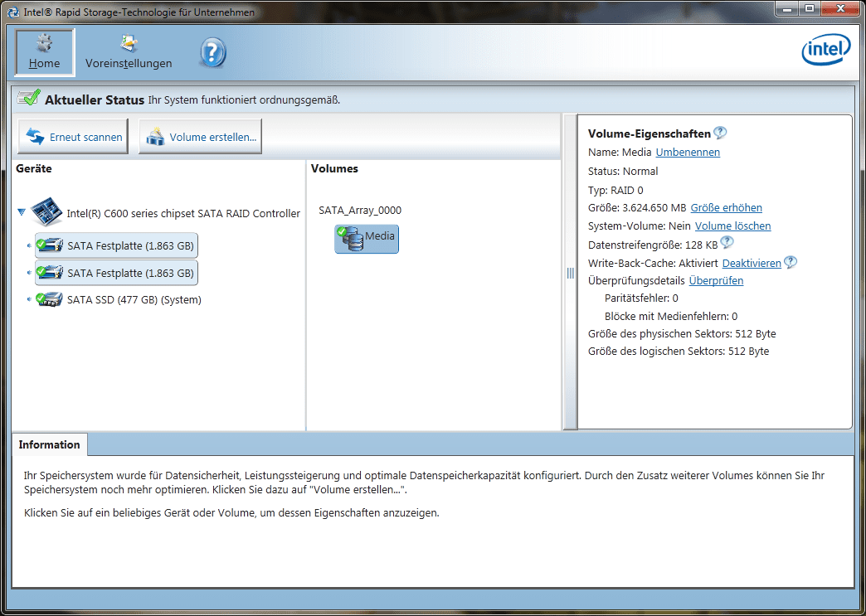Select the first SATA Festplatte (1.863 GB)

tap(116, 245)
